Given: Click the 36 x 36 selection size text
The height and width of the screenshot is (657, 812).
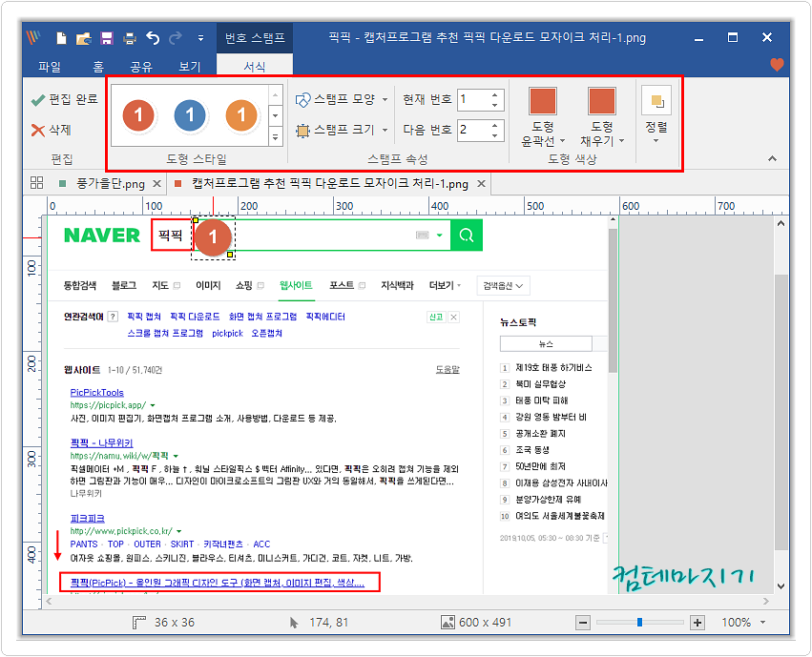Looking at the screenshot, I should click(x=175, y=623).
